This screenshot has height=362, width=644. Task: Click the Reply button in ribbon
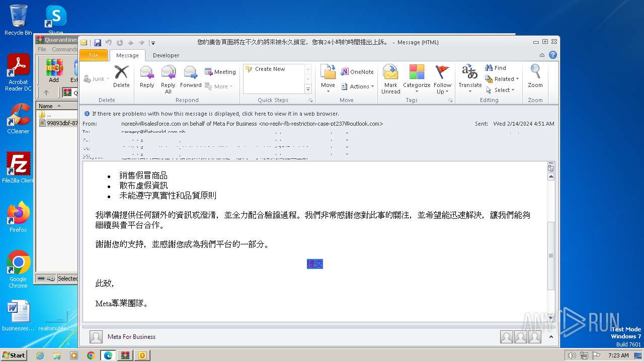[147, 76]
